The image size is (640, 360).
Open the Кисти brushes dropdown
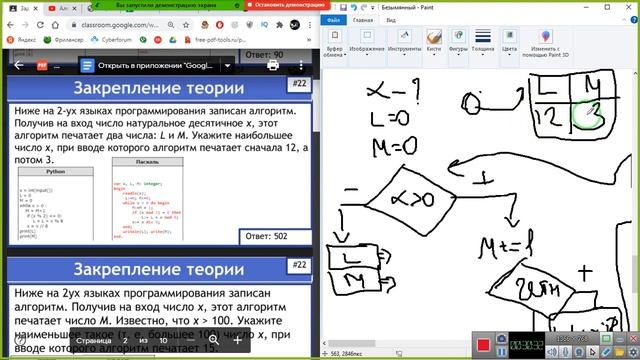(434, 43)
